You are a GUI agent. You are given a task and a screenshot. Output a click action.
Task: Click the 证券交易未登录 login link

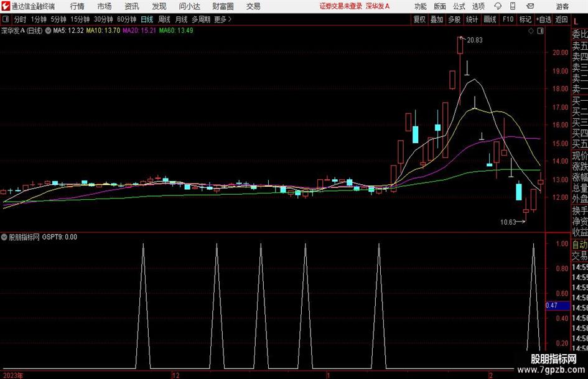tap(341, 6)
